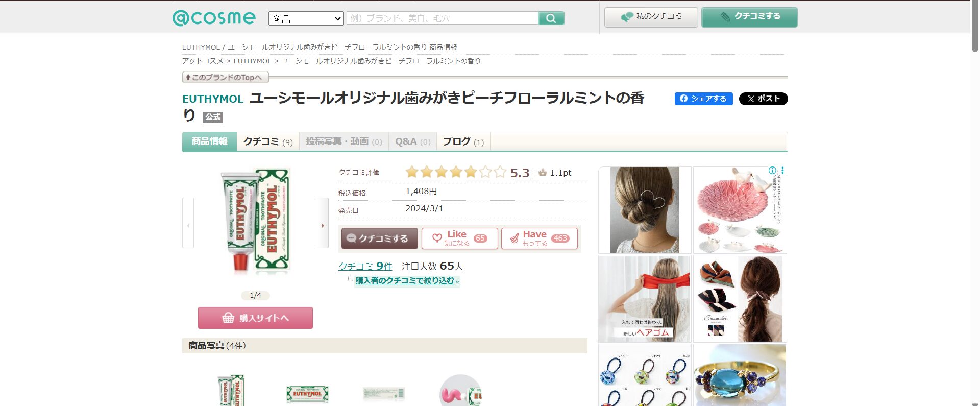Mark as owned with Have 463 button

tap(540, 238)
